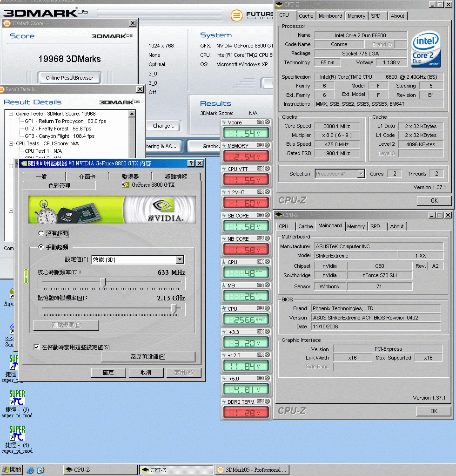Click the settings icon on Vcore monitor
456x476 pixels.
(260, 122)
